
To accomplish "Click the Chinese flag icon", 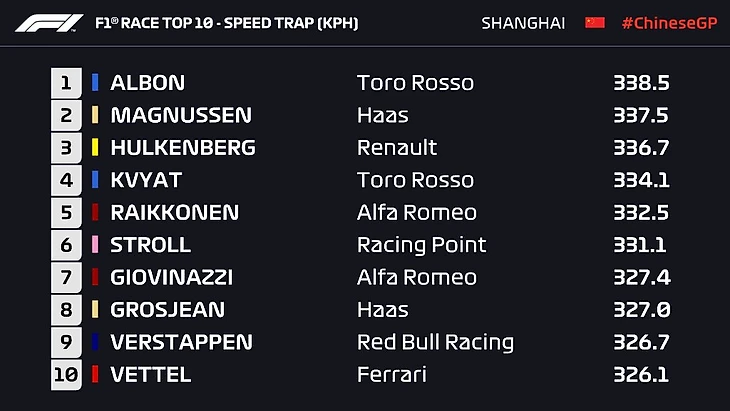I will coord(595,22).
